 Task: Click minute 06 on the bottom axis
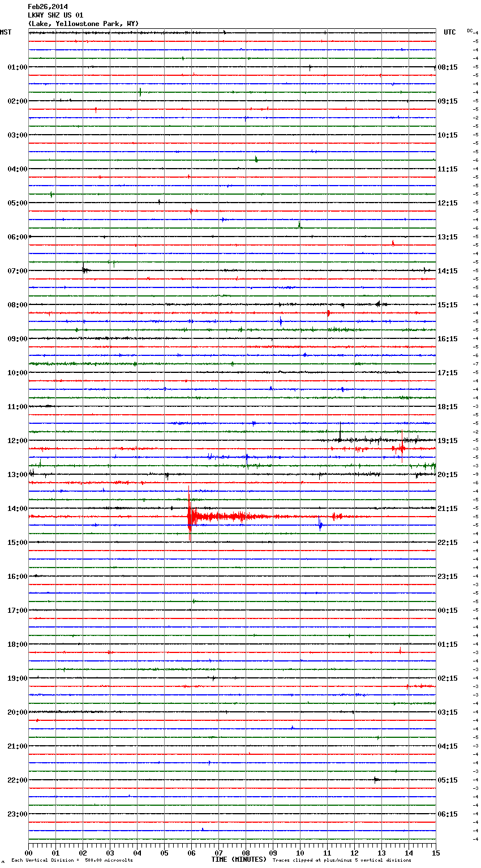(191, 853)
